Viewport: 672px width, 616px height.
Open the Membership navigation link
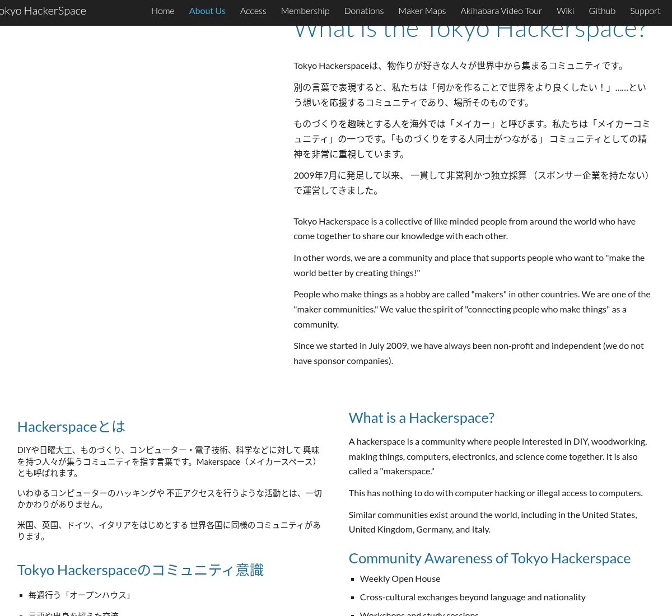305,11
